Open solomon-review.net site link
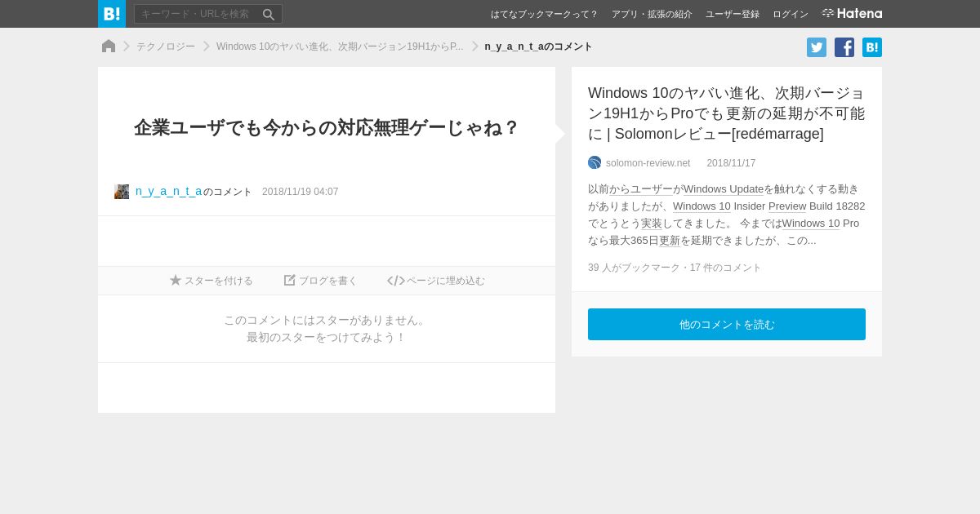The image size is (980, 514). tap(648, 163)
